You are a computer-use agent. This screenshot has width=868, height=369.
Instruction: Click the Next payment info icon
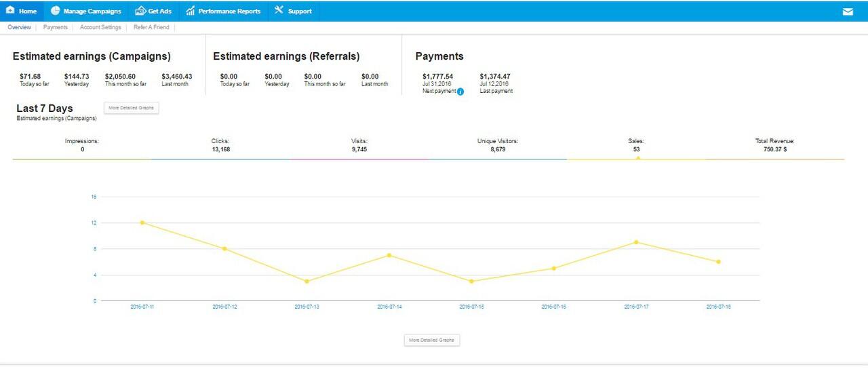(460, 92)
